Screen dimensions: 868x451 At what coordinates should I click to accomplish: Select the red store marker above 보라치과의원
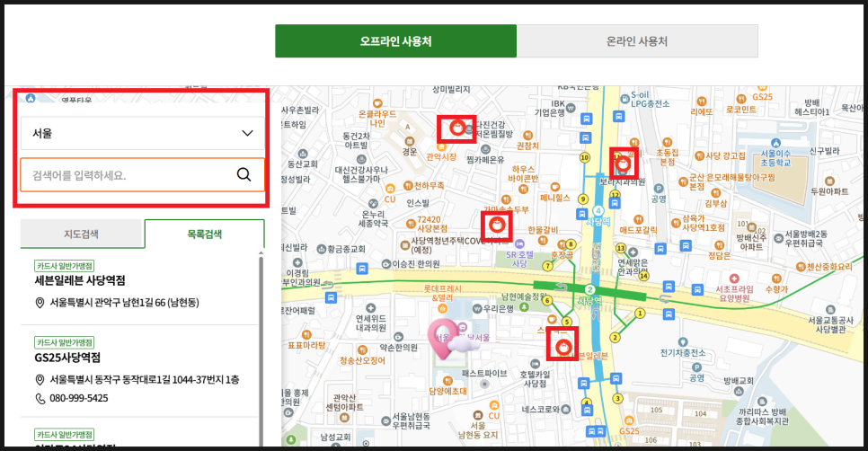pos(624,164)
